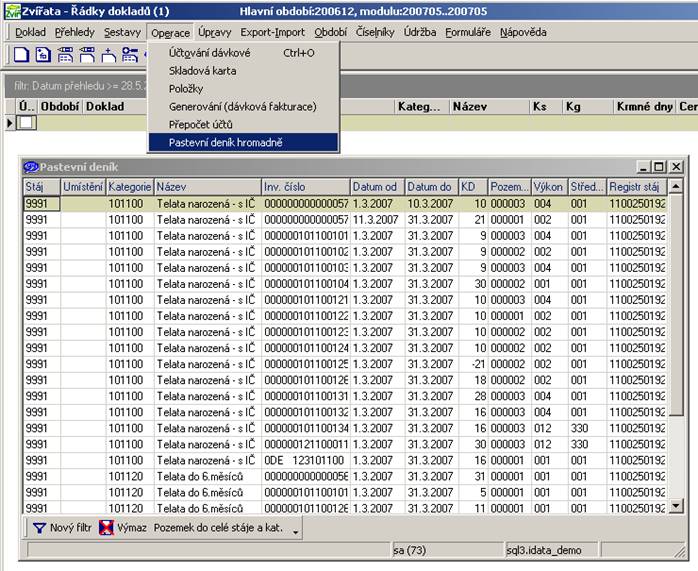Click the filter text Datum přehledu bar
The image size is (698, 571).
click(80, 86)
